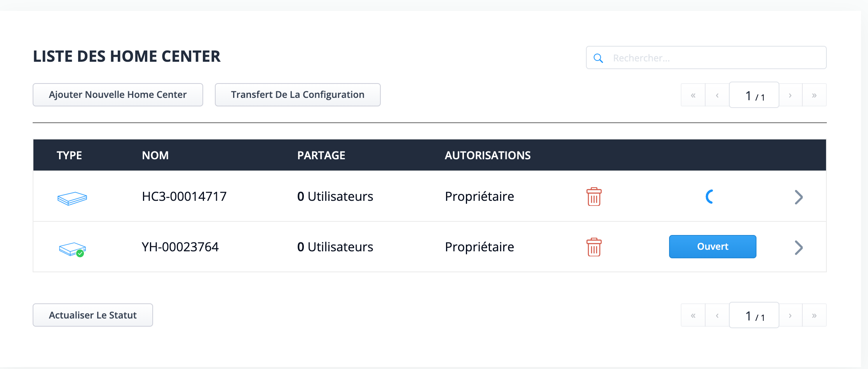
Task: Click the top page number box 1/1
Action: pyautogui.click(x=754, y=95)
